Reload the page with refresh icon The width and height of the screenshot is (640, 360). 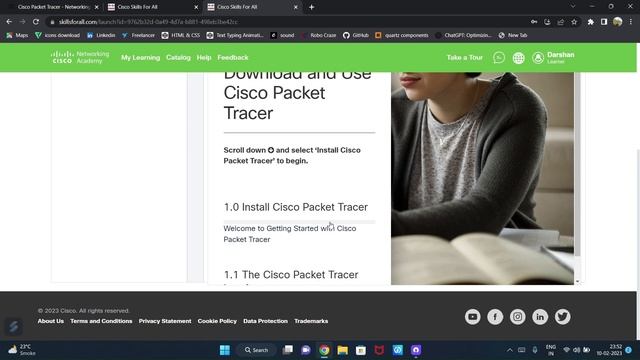click(x=36, y=22)
